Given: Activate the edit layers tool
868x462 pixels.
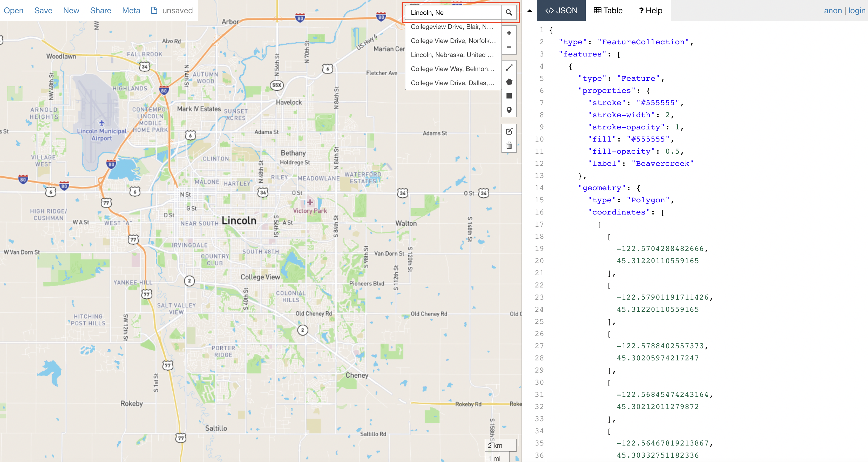Looking at the screenshot, I should point(509,131).
